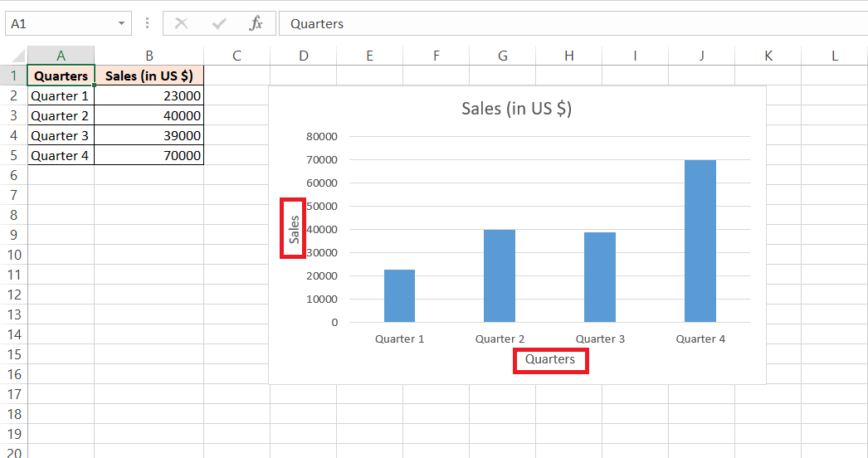Select the horizontal axis title Quarters
This screenshot has height=458, width=868.
click(x=549, y=359)
